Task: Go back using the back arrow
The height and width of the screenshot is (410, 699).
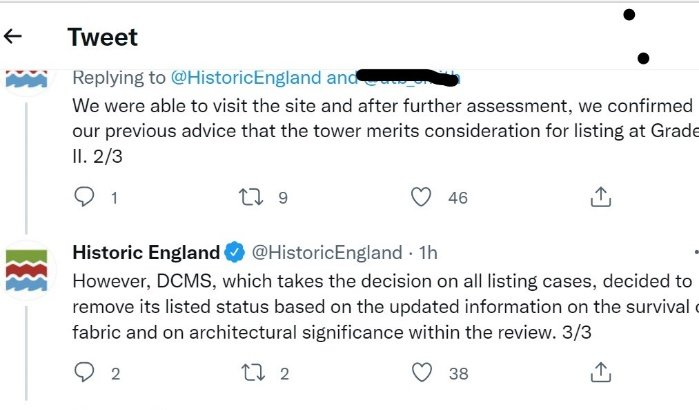Action: pyautogui.click(x=13, y=37)
